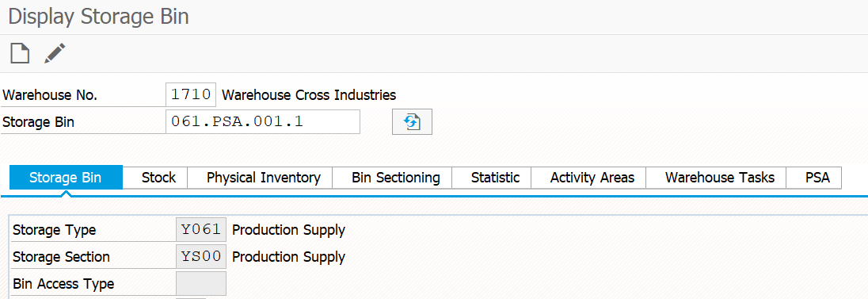
Task: Click Production Supply text next to Y061
Action: [x=289, y=230]
